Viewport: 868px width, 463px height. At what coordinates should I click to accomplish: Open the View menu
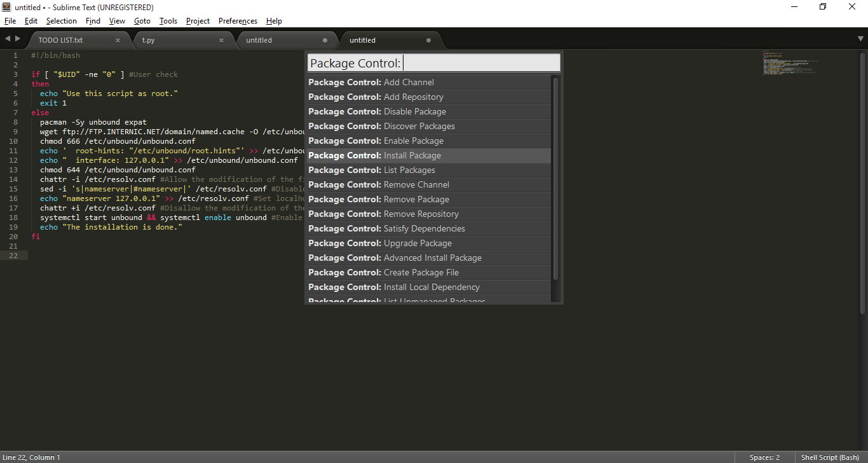(x=118, y=21)
